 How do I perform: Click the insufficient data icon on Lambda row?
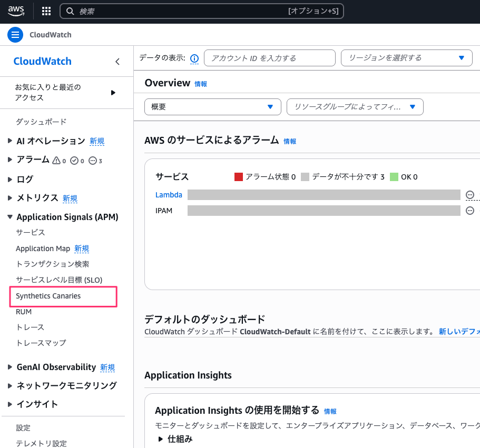(x=470, y=195)
